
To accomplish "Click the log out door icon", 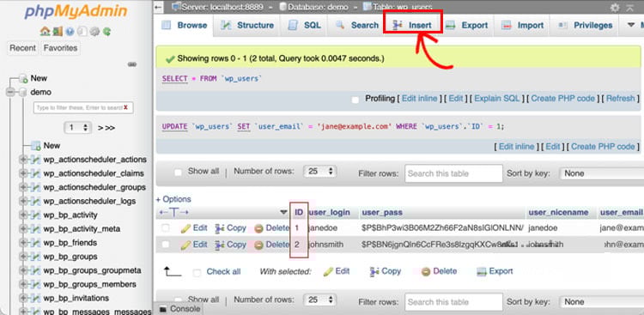I will click(x=57, y=31).
